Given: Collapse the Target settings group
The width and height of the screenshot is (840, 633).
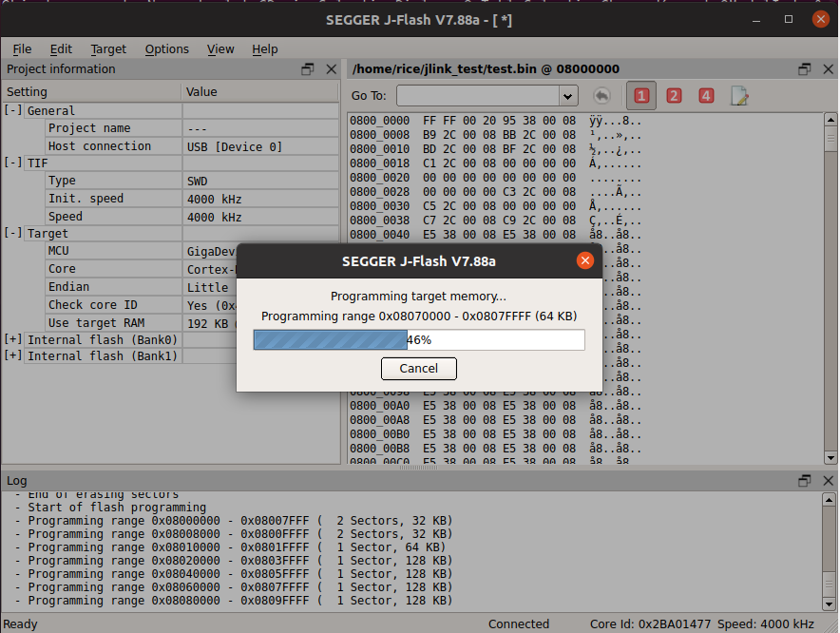Looking at the screenshot, I should (x=13, y=233).
